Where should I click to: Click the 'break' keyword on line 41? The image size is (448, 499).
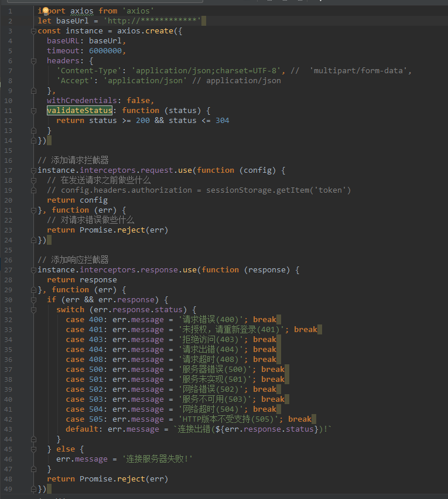pyautogui.click(x=265, y=409)
